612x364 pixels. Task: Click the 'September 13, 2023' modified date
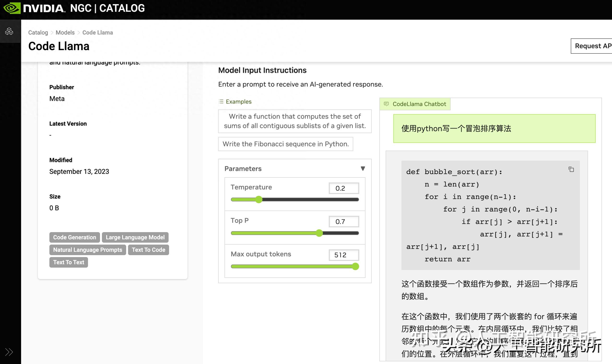[x=79, y=171]
